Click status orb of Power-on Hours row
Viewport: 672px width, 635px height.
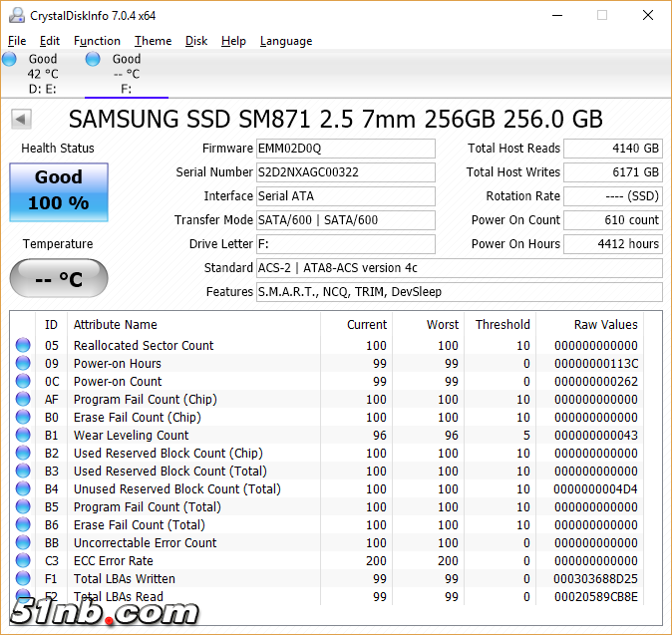[23, 363]
